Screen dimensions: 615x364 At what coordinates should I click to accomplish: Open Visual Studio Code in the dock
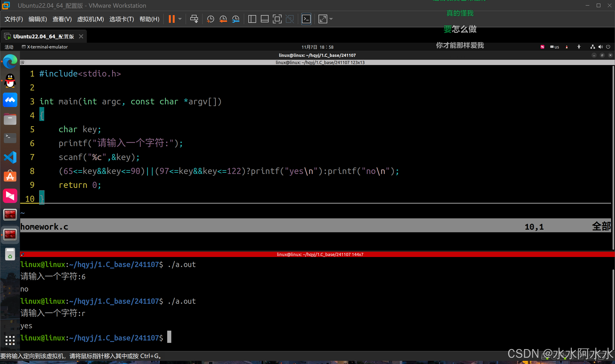click(x=10, y=157)
